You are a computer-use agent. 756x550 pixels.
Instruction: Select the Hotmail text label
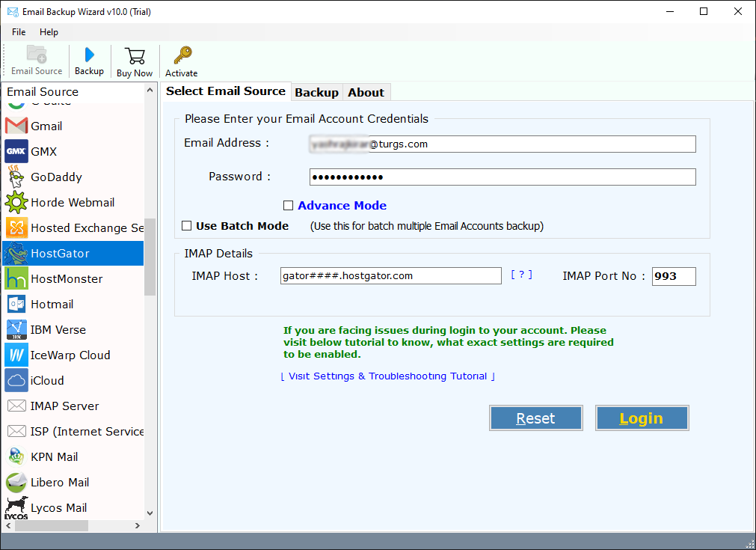(52, 305)
